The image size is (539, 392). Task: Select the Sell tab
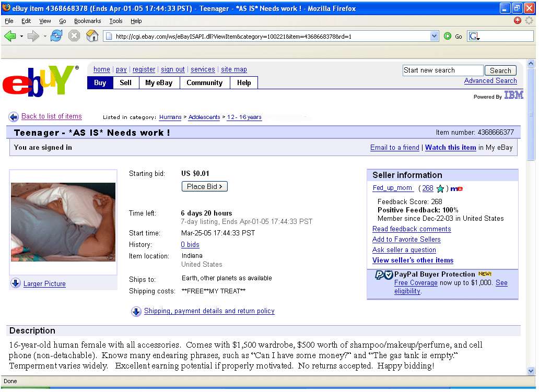[126, 83]
